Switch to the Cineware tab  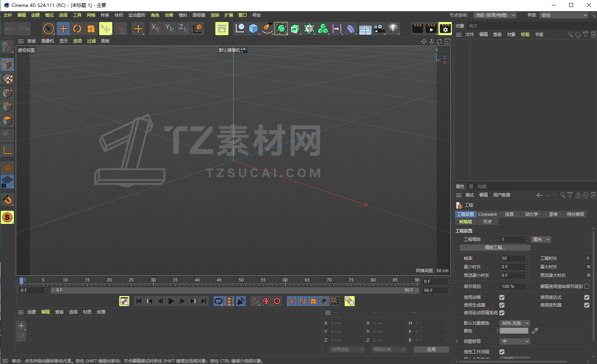click(x=487, y=214)
